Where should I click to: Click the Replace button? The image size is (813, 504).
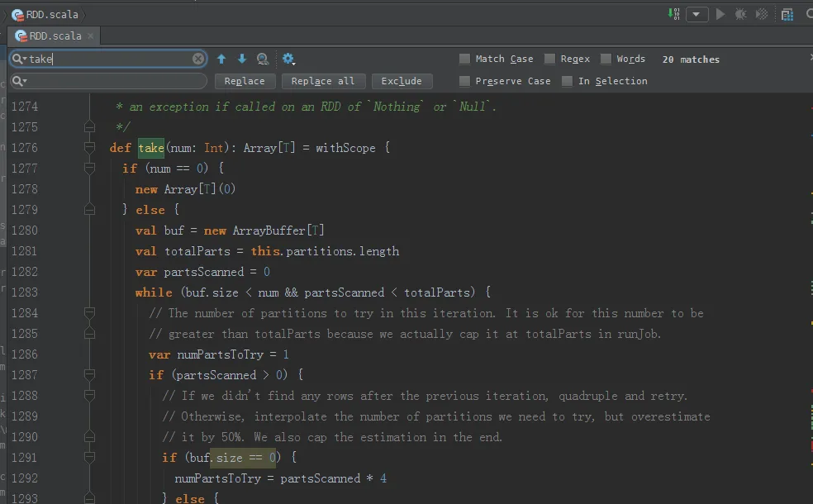point(245,81)
